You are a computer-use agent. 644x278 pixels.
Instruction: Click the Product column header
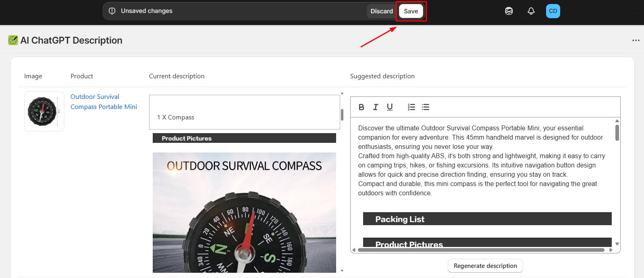(82, 76)
